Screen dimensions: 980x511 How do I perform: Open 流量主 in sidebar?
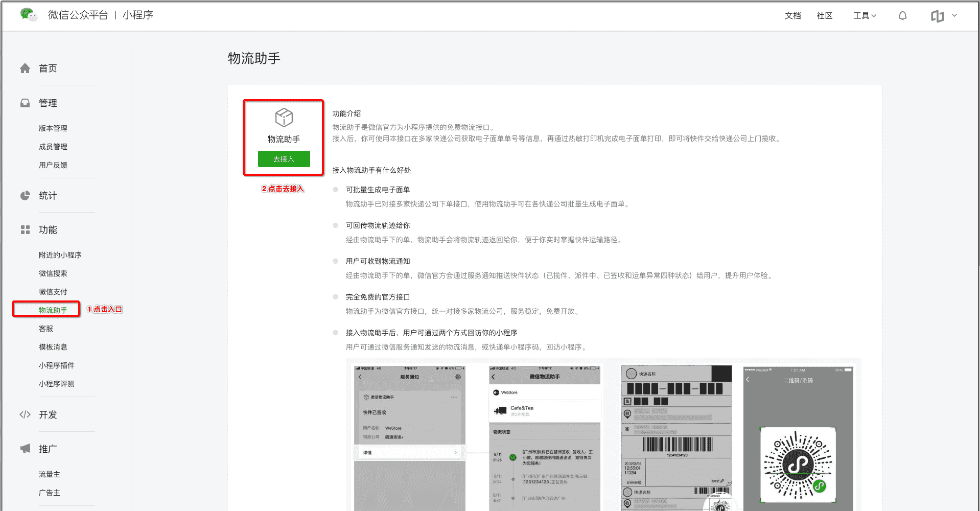(50, 474)
